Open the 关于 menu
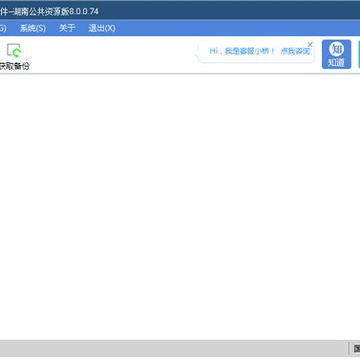 (67, 28)
